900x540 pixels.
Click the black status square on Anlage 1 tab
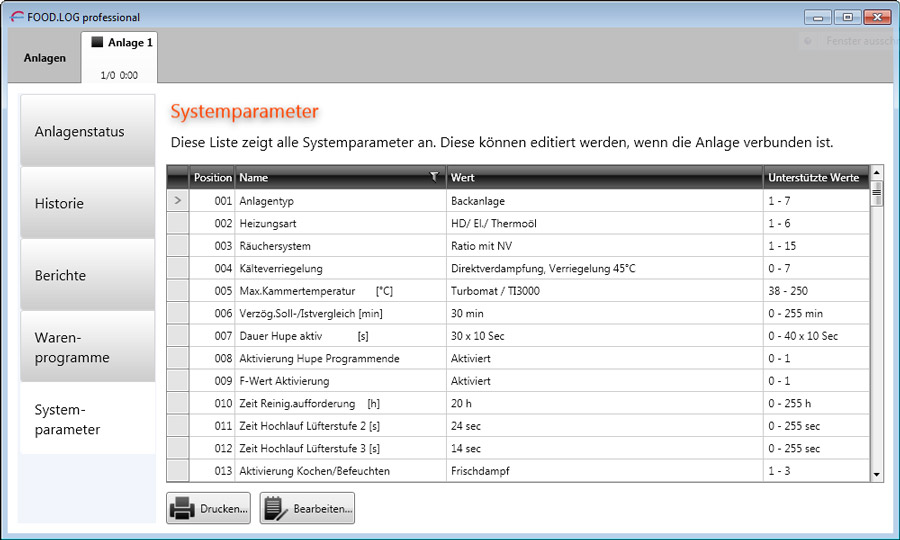pyautogui.click(x=97, y=43)
